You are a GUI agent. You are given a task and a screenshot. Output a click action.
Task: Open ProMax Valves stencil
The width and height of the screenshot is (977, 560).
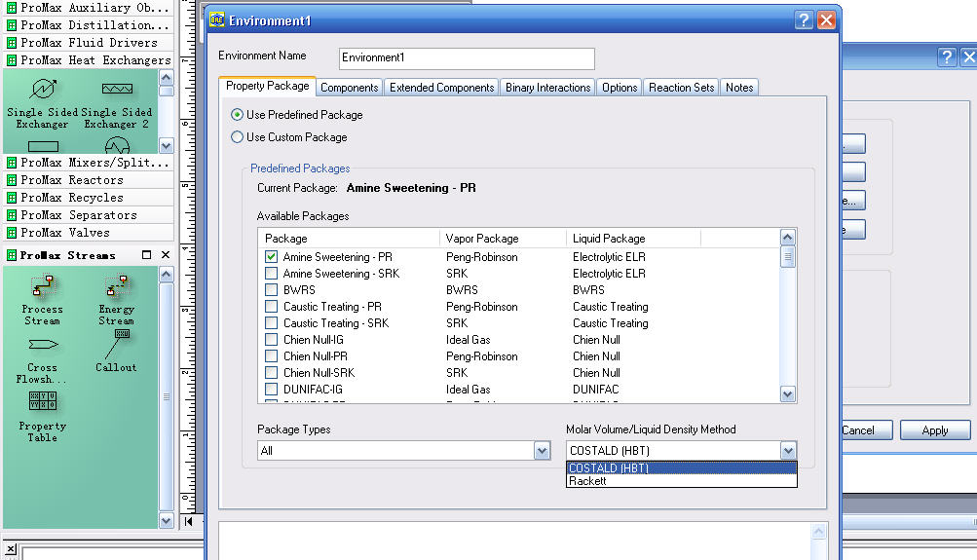(89, 232)
